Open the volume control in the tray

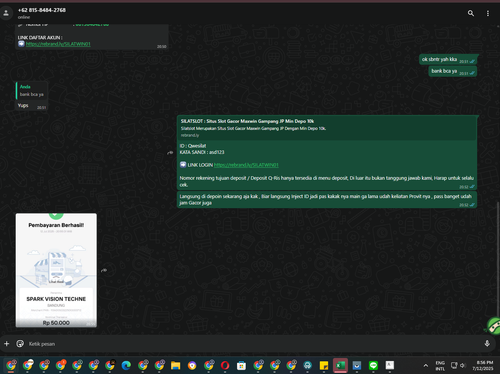click(462, 366)
